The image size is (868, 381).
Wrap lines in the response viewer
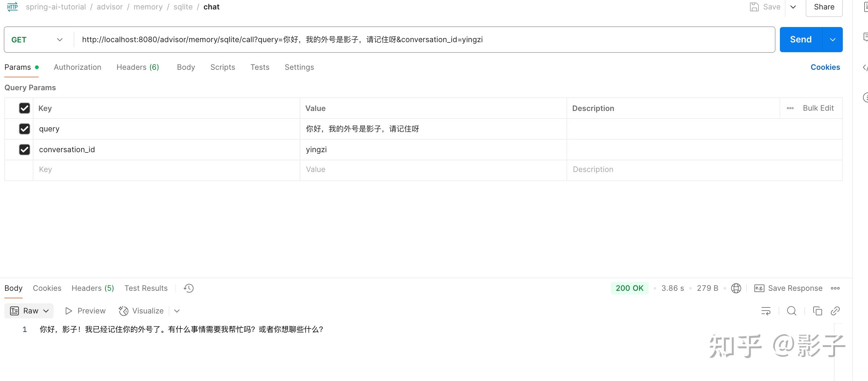pyautogui.click(x=766, y=311)
